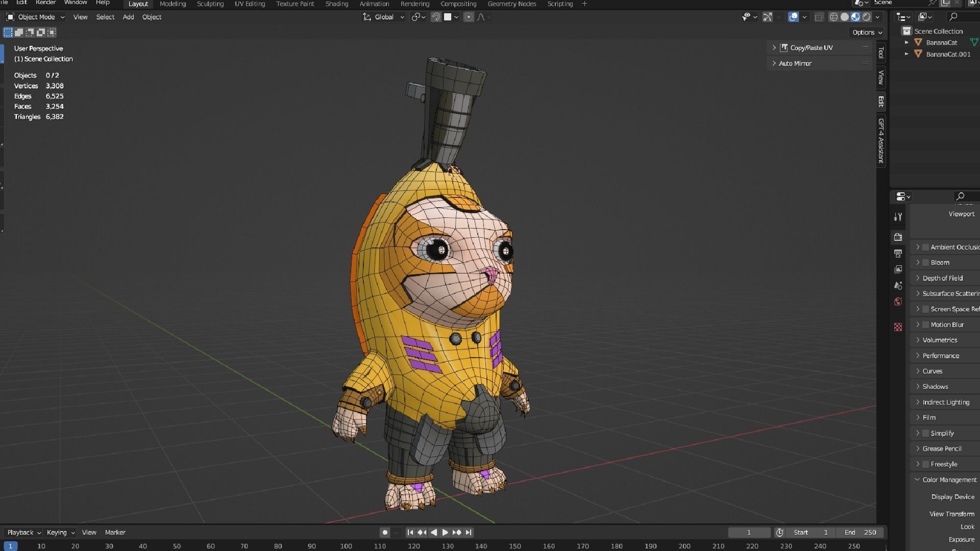This screenshot has height=551, width=980.
Task: Toggle proportional editing button
Action: (x=469, y=17)
